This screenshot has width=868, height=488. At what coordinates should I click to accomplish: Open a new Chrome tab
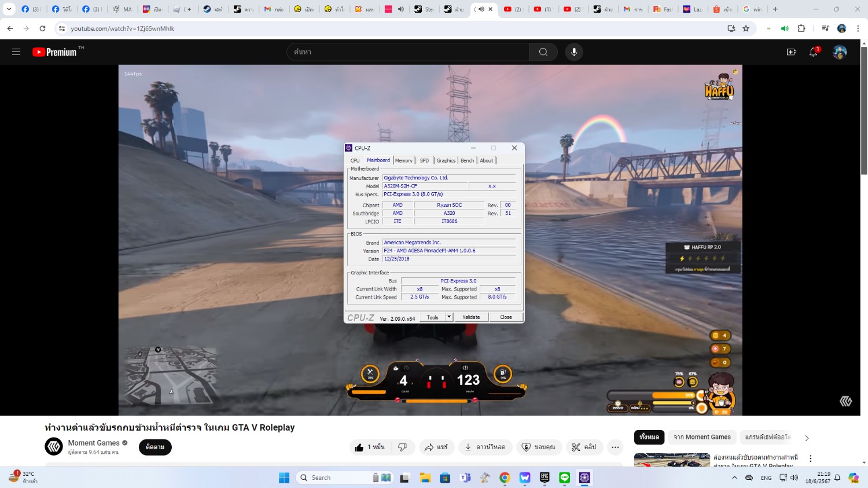click(775, 9)
